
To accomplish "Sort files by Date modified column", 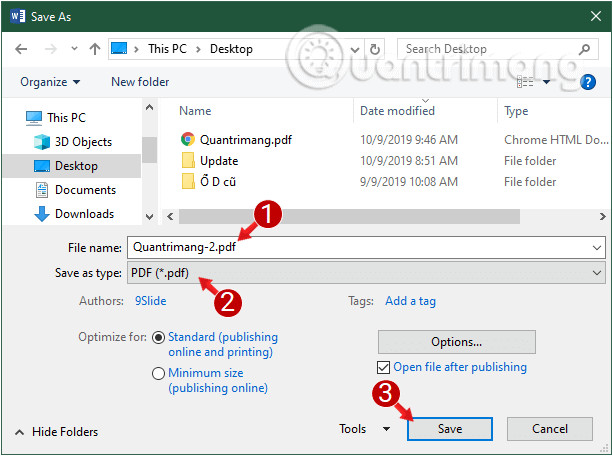I will click(x=397, y=111).
